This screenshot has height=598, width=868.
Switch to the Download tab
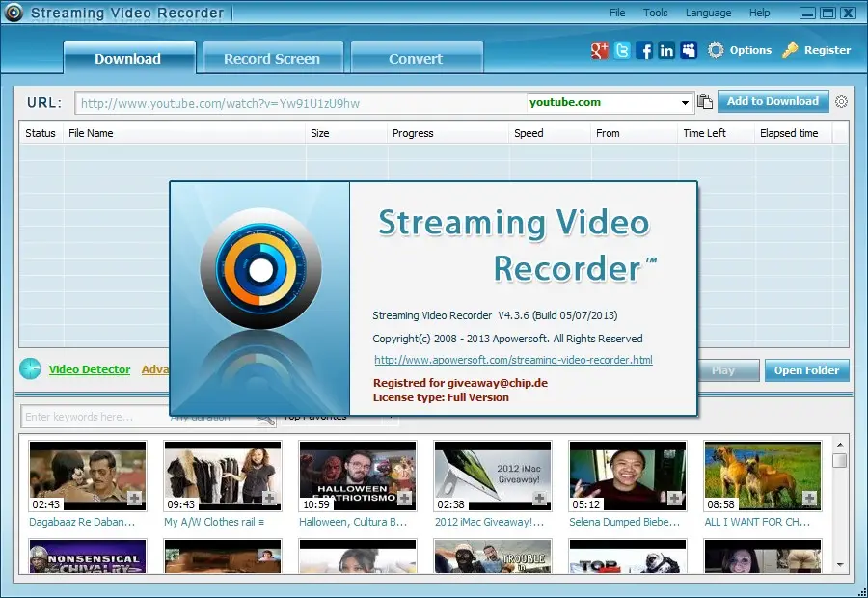(x=129, y=58)
